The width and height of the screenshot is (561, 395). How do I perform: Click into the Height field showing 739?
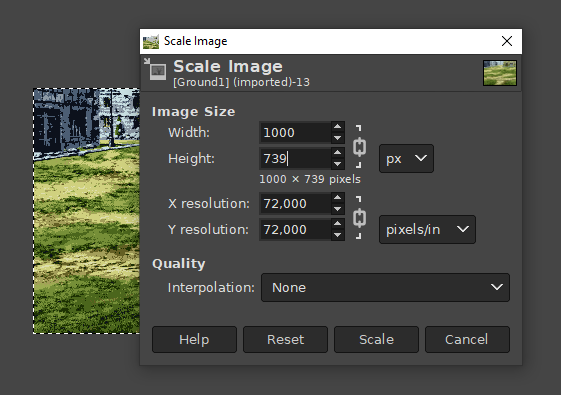pos(296,159)
